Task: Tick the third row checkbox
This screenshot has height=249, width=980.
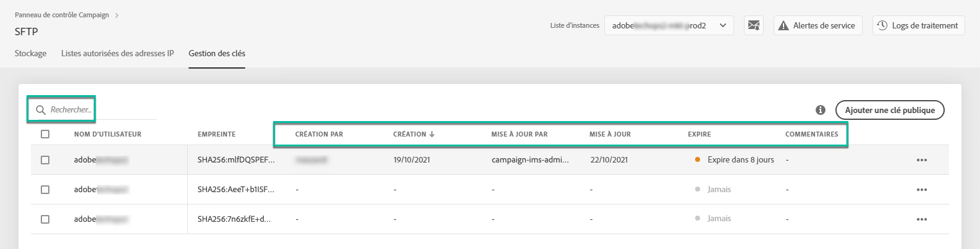Action: coord(45,219)
